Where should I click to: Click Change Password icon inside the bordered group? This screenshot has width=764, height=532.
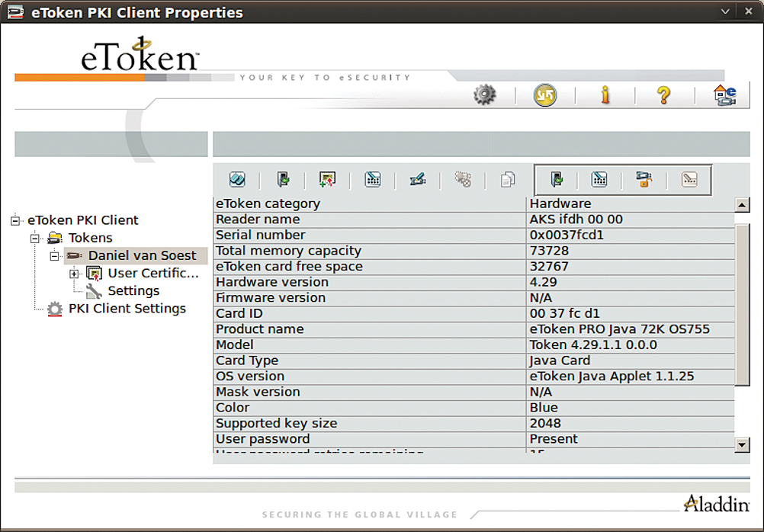pos(599,180)
